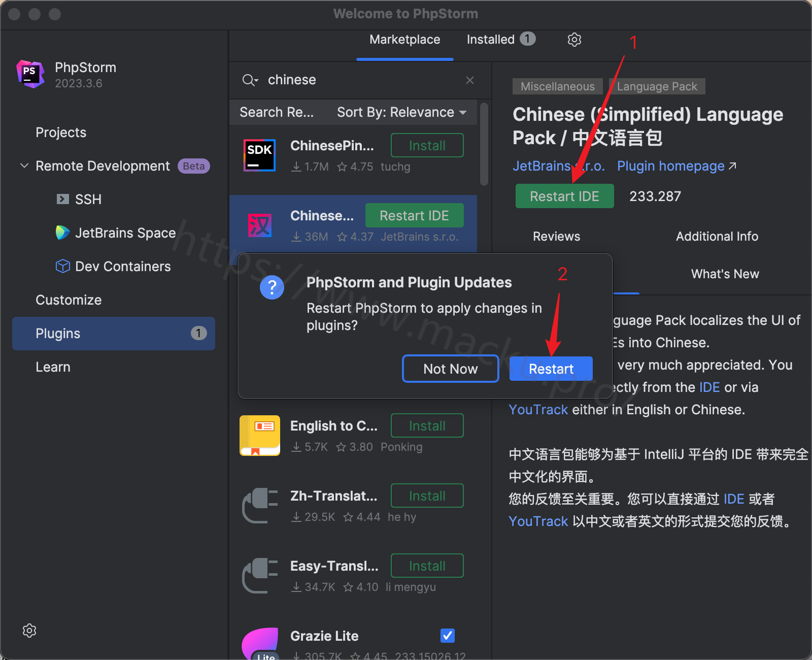Click the question mark dialog icon
812x660 pixels.
272,287
